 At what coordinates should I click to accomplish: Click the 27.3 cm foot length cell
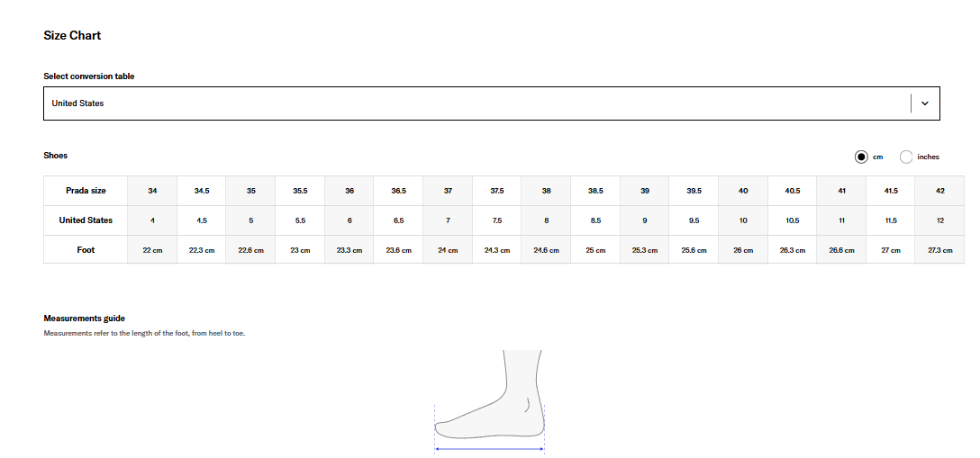pos(939,250)
